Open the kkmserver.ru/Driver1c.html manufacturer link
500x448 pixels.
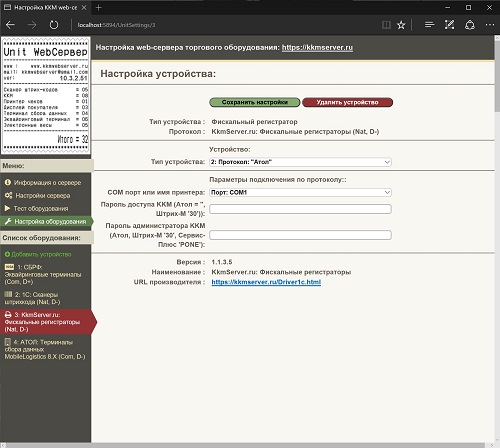pos(266,282)
